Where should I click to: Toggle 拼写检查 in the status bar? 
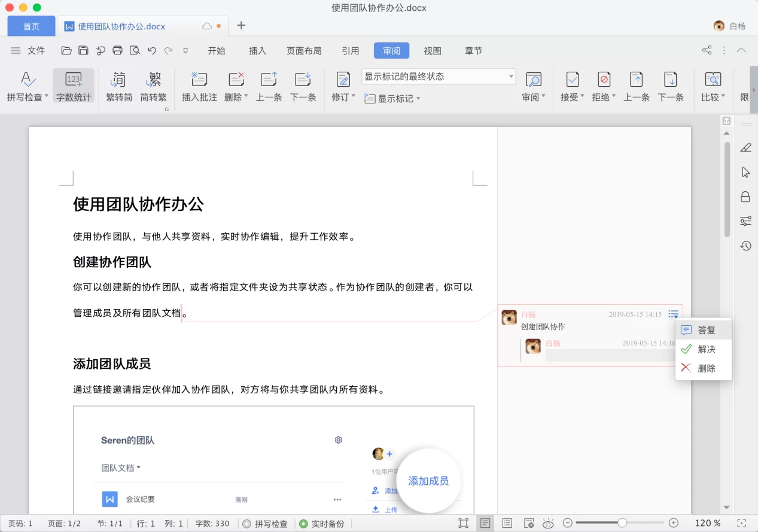[265, 524]
